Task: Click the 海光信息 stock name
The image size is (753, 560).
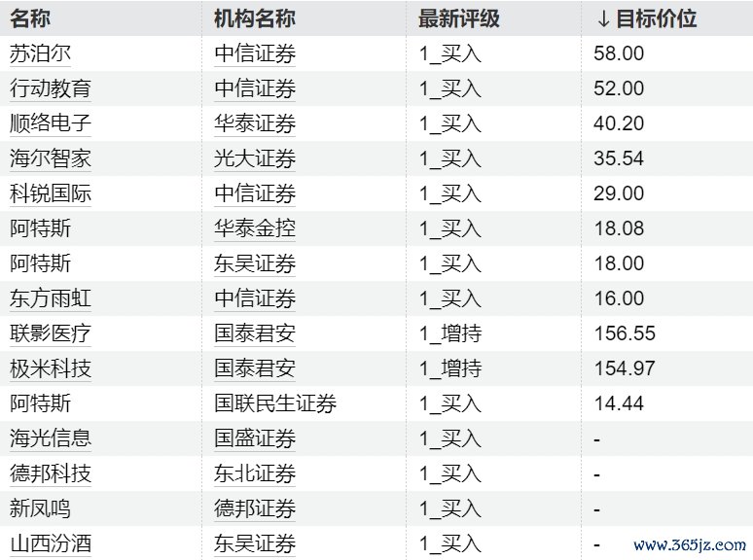Action: pyautogui.click(x=50, y=438)
